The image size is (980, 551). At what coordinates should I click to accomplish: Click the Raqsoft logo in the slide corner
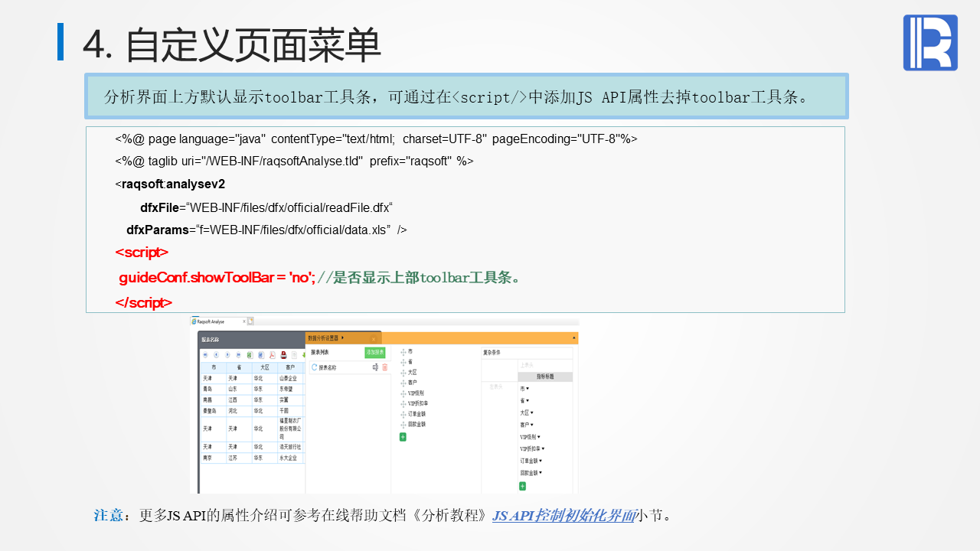click(x=930, y=43)
